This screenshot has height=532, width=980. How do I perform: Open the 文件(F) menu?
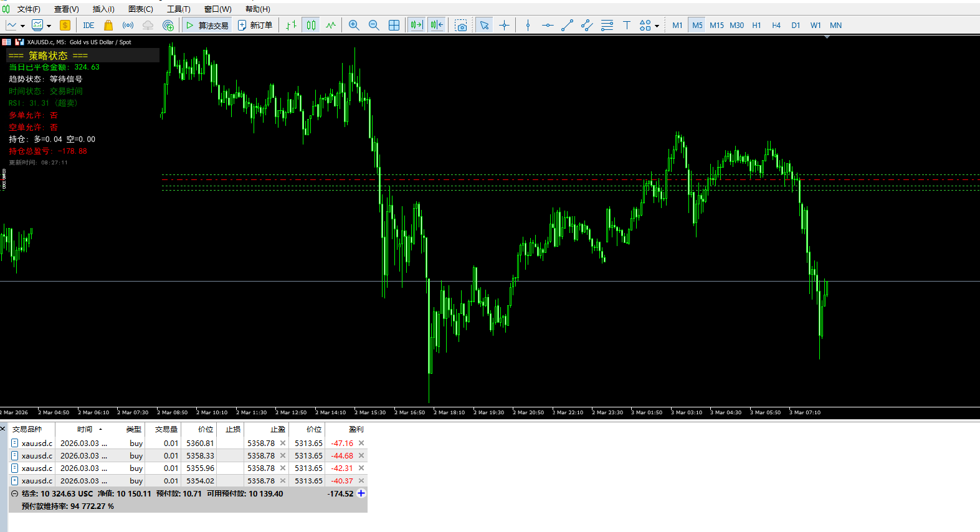[x=29, y=9]
